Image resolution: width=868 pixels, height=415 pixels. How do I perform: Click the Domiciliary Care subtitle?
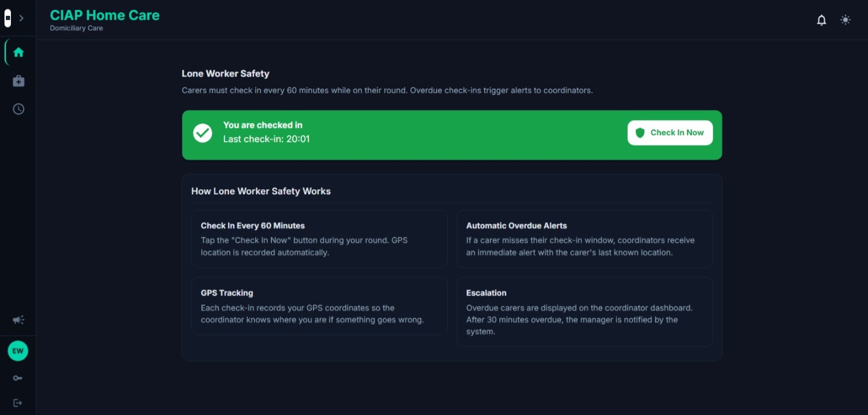[x=76, y=28]
